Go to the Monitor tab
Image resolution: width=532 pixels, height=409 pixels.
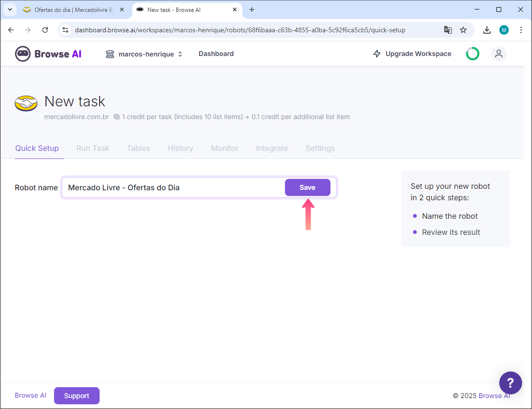225,149
